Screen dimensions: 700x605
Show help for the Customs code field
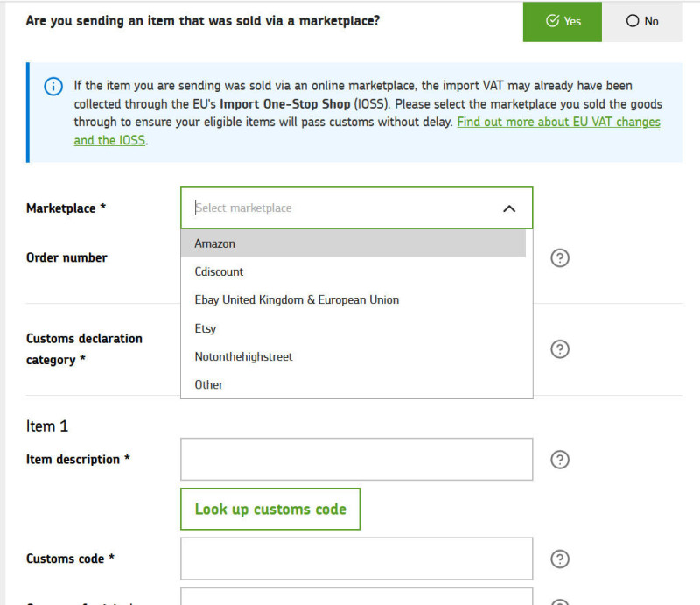560,559
